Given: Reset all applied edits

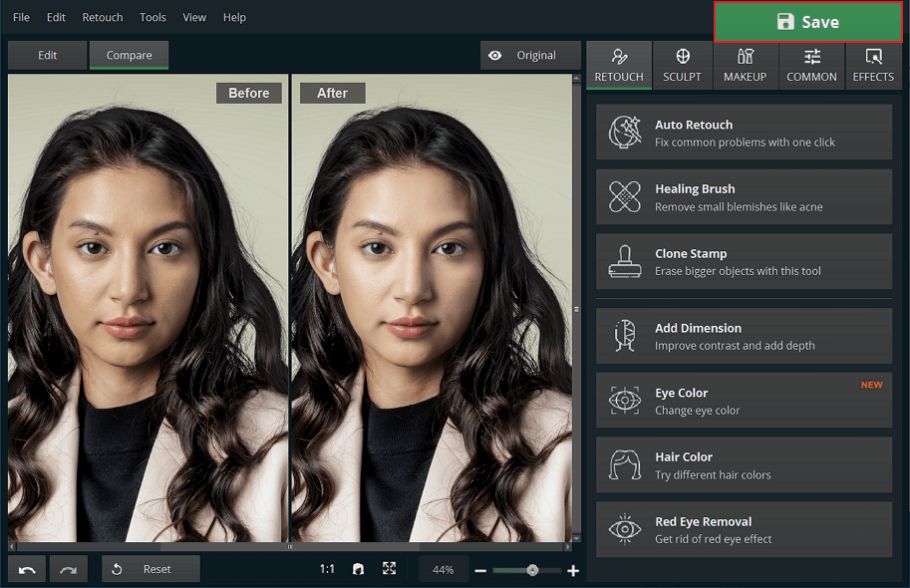Looking at the screenshot, I should (151, 568).
